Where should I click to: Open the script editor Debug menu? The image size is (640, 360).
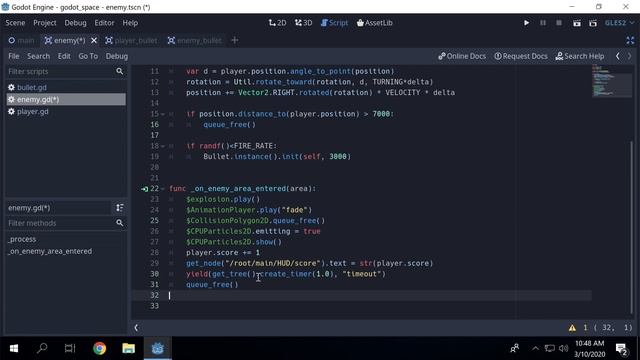click(x=117, y=56)
